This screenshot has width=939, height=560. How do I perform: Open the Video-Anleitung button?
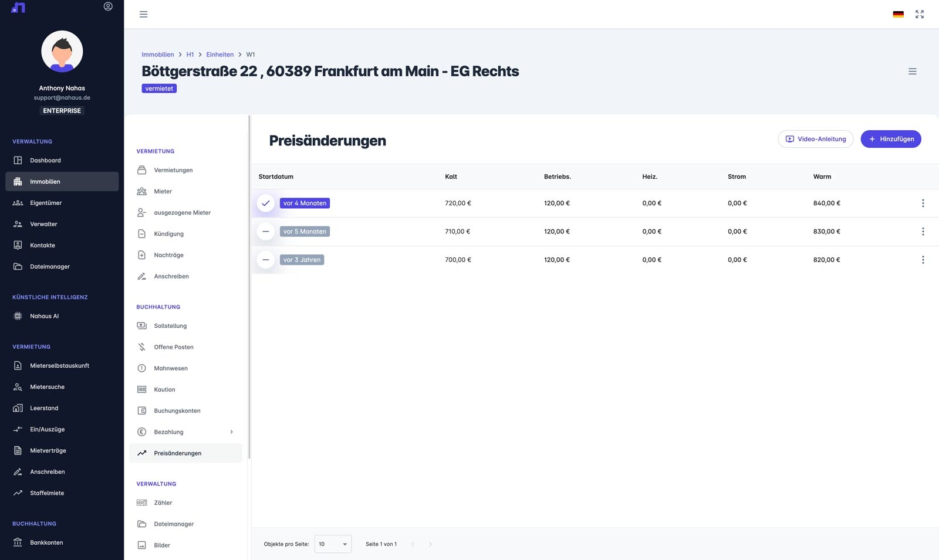[815, 139]
